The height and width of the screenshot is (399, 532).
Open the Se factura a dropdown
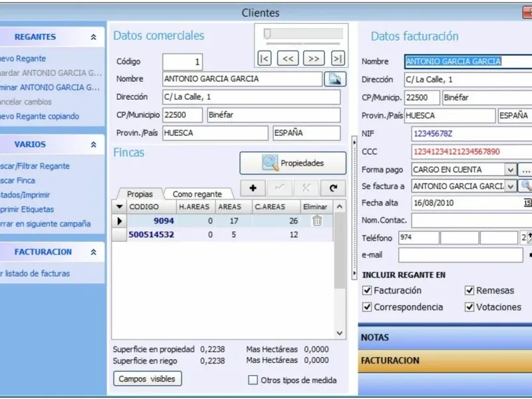pos(510,186)
